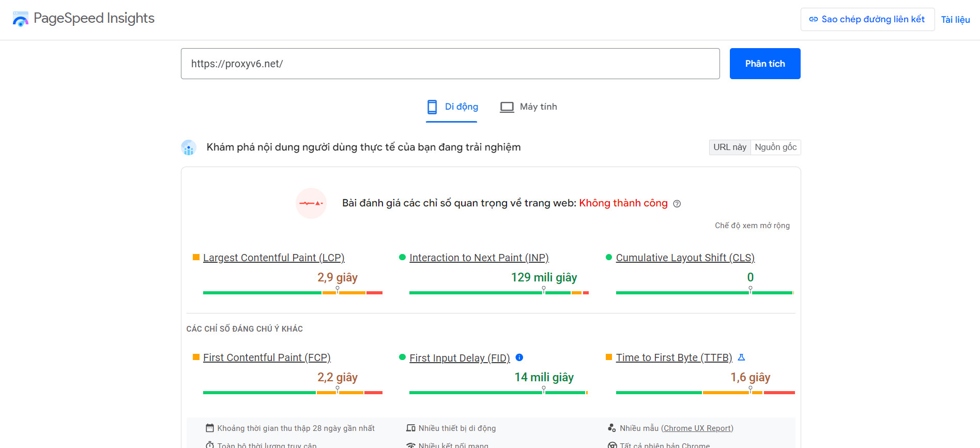980x448 pixels.
Task: Open Time to First Byte (TTFB) link
Action: pos(674,357)
